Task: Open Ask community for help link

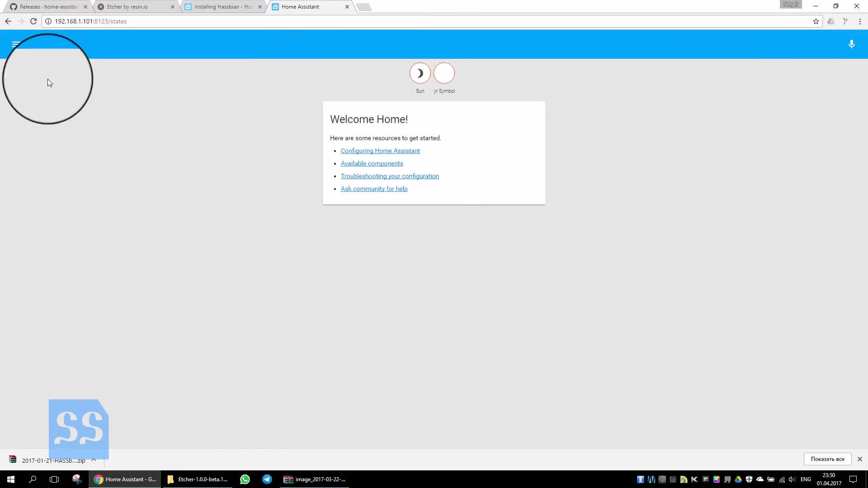Action: (374, 189)
